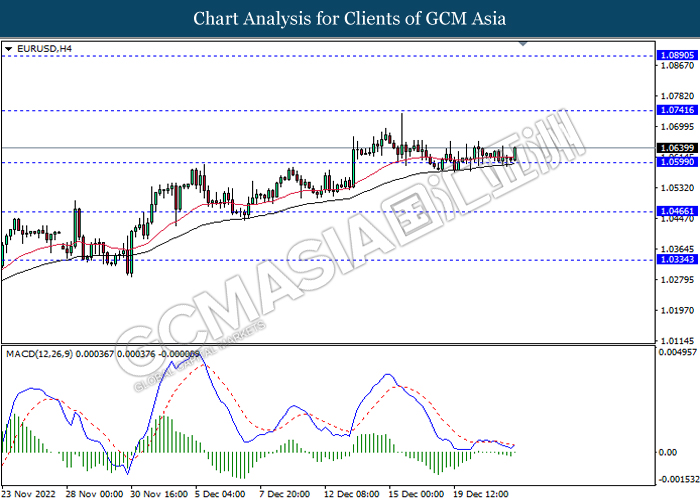Select the 1.08905 price level label
Screen dimensions: 700x500
(x=677, y=55)
